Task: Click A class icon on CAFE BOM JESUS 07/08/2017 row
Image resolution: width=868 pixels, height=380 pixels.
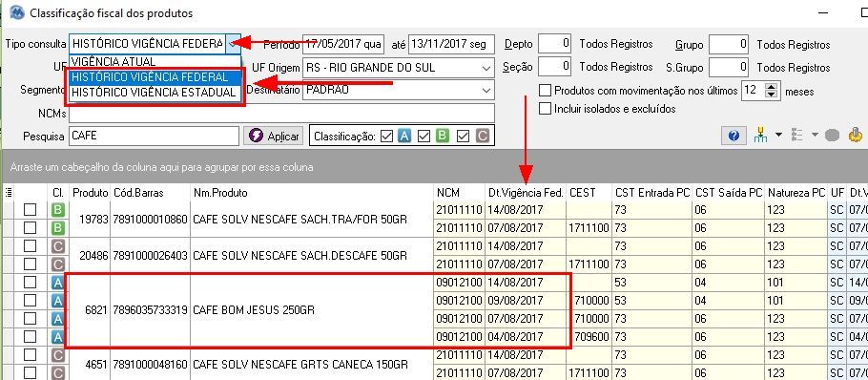Action: 58,319
